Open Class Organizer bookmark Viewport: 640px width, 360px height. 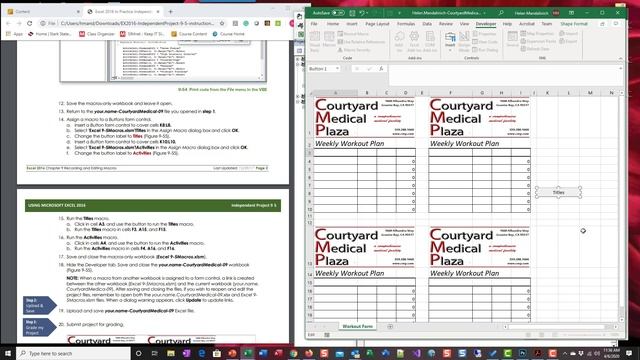[97, 34]
